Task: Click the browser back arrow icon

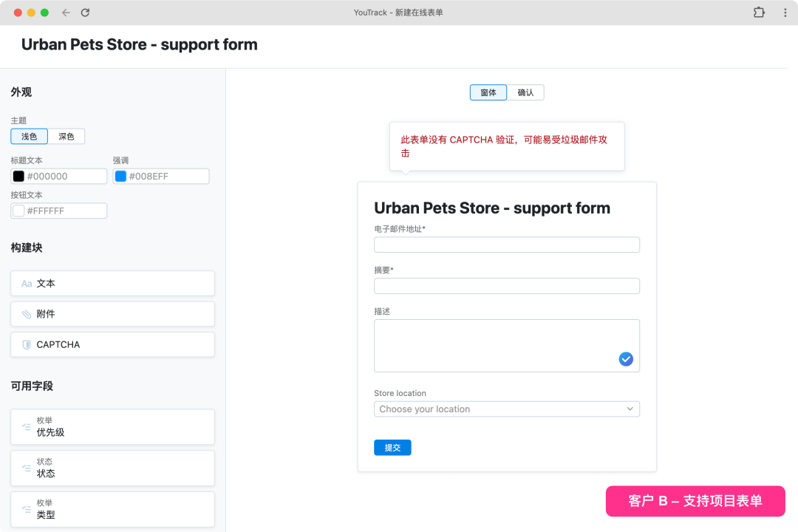Action: (66, 13)
